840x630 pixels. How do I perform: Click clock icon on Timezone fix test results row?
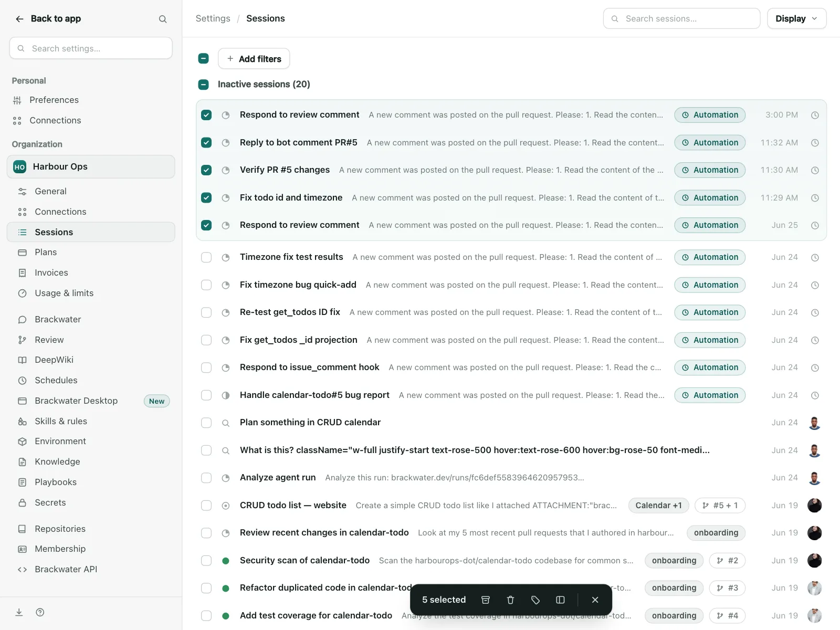click(x=815, y=257)
